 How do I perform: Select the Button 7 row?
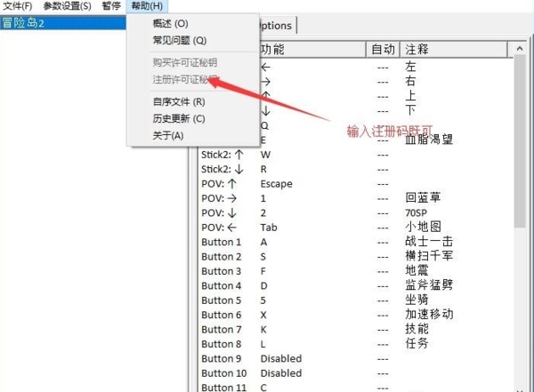pos(356,330)
